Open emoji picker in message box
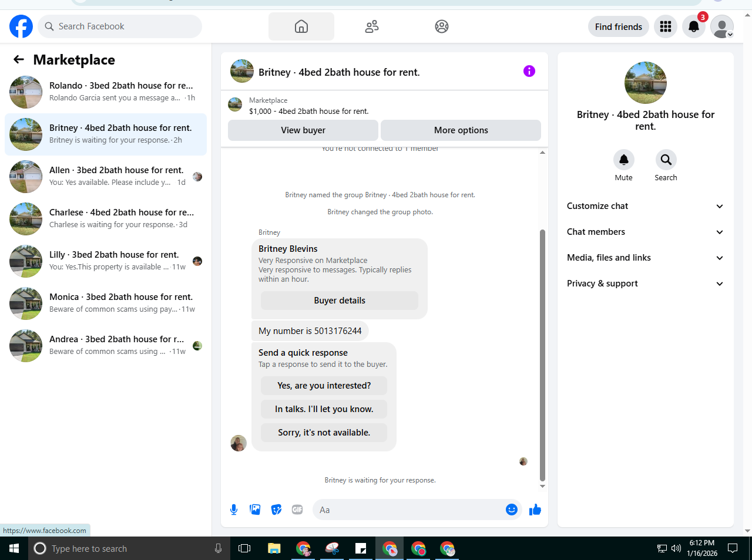752x560 pixels. pos(512,510)
